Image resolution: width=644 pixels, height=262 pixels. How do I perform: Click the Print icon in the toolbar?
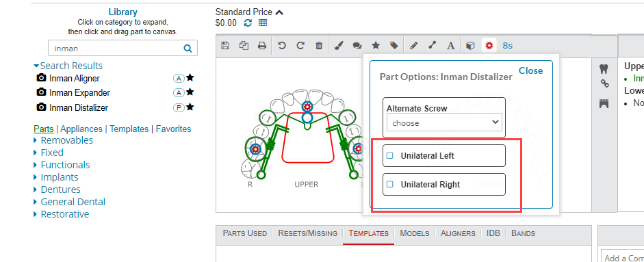[x=262, y=46]
